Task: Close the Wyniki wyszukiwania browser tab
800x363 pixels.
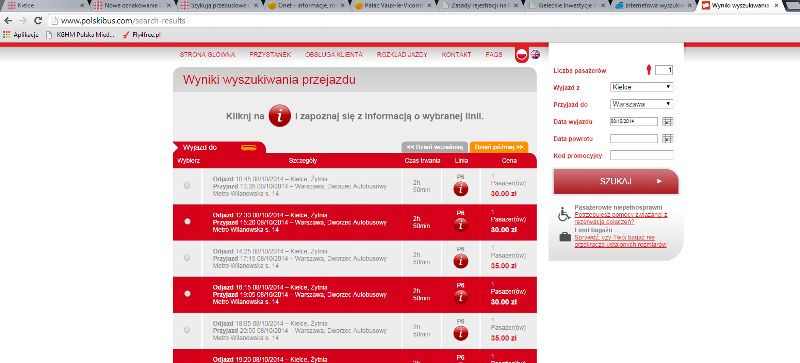Action: click(x=777, y=6)
